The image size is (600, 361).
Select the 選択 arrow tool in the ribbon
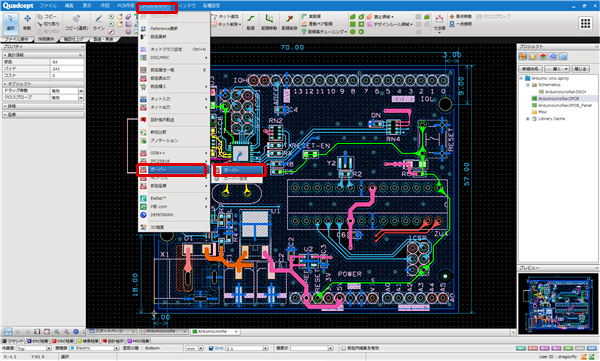click(x=10, y=23)
